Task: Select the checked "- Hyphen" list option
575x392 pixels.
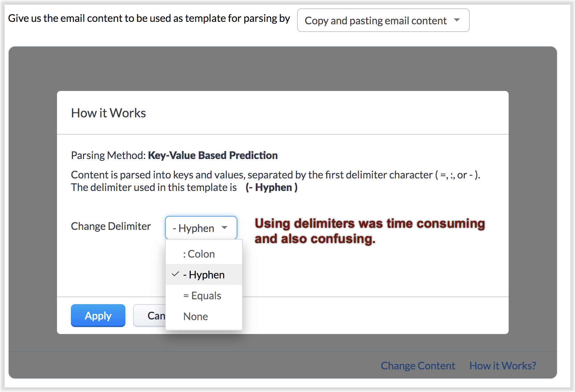Action: click(207, 275)
